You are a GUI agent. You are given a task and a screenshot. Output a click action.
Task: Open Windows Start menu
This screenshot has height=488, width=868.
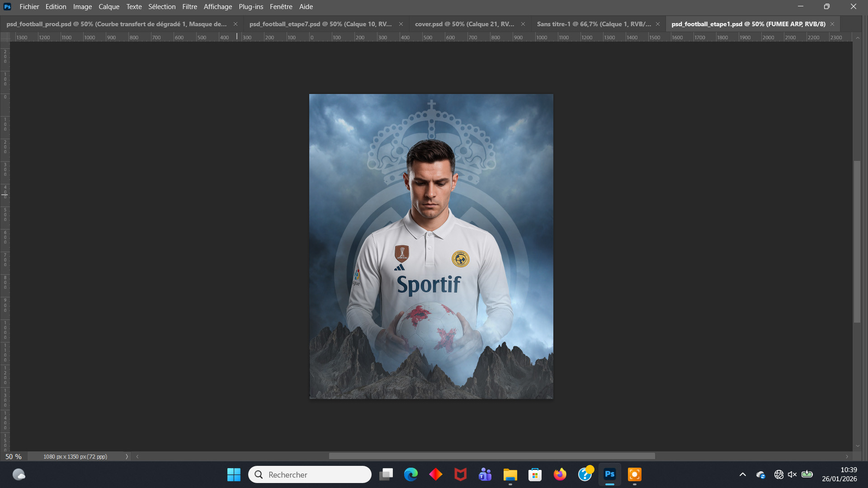234,474
